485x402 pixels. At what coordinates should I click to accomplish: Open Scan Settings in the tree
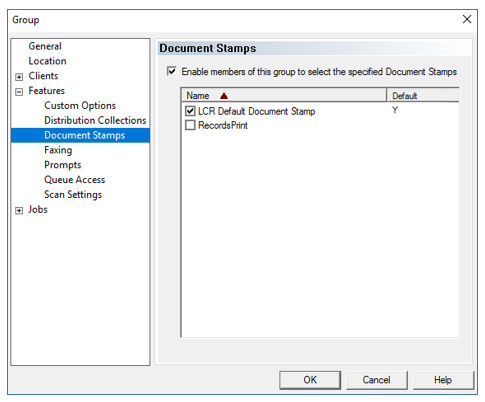pyautogui.click(x=73, y=194)
